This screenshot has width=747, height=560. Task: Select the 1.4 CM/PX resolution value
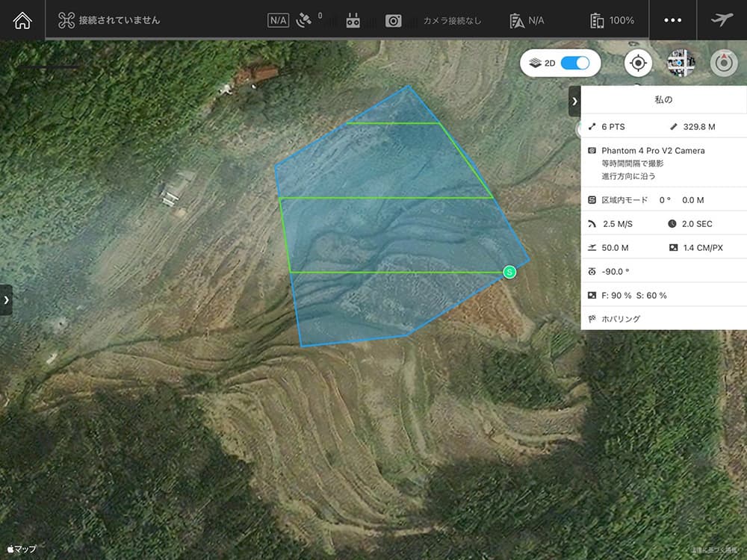coord(703,248)
